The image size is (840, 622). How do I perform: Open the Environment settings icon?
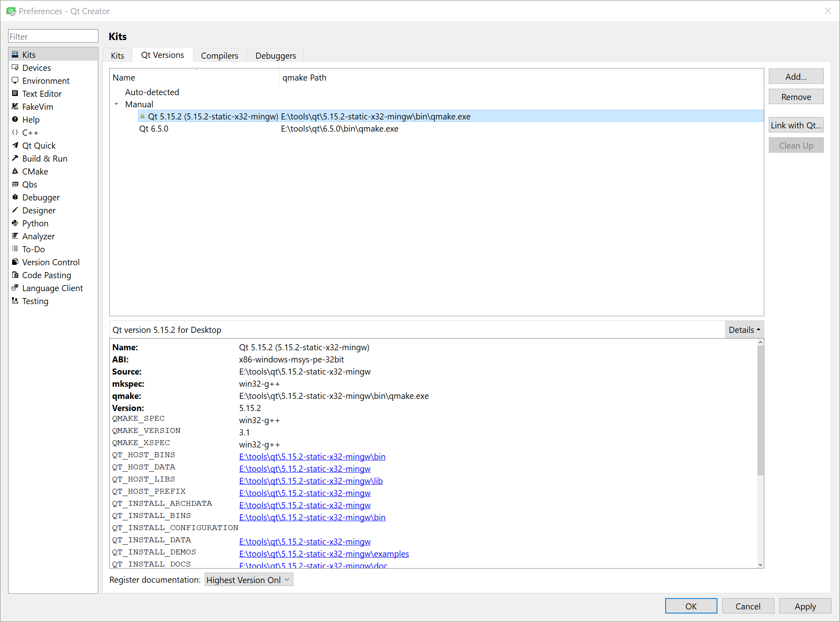pyautogui.click(x=15, y=80)
